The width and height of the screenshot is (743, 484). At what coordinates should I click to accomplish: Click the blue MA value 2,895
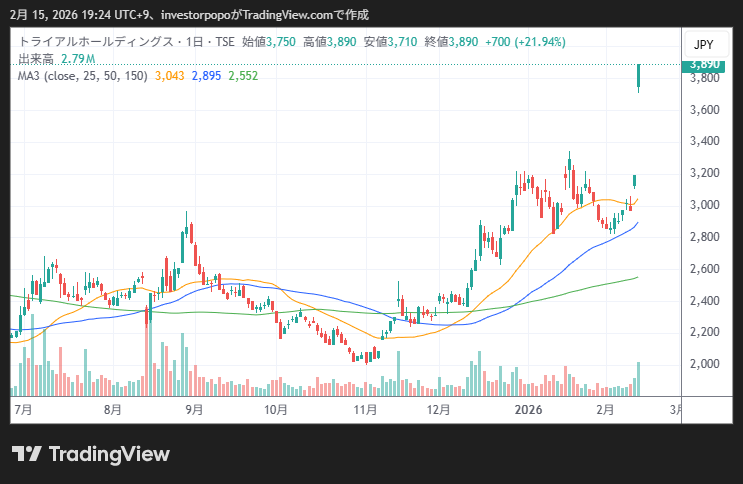pyautogui.click(x=206, y=76)
